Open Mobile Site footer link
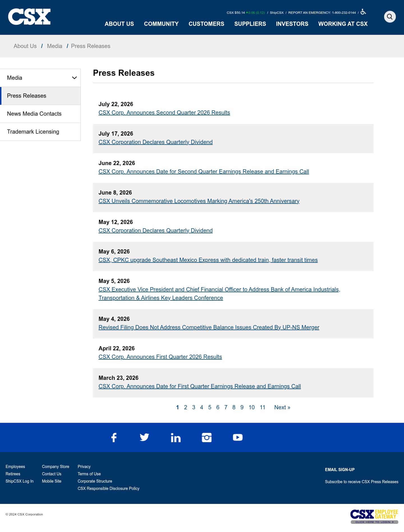The height and width of the screenshot is (532, 404). click(x=52, y=481)
